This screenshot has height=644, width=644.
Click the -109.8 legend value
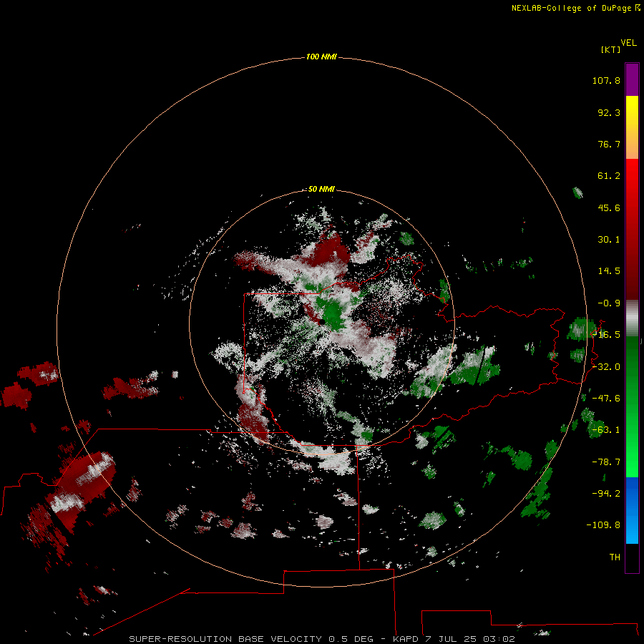pos(603,525)
